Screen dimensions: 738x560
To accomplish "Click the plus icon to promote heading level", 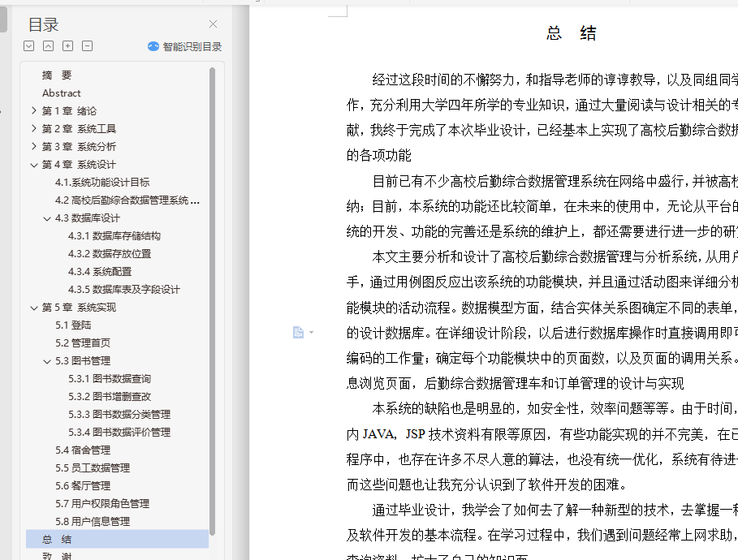I will (x=67, y=45).
